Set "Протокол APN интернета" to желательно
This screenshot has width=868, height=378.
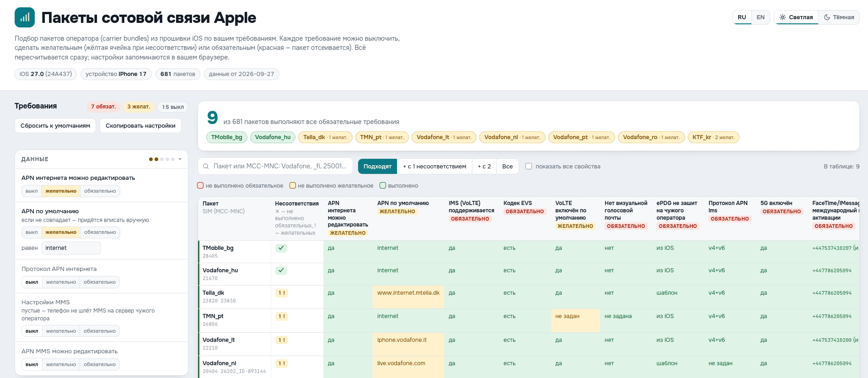61,282
